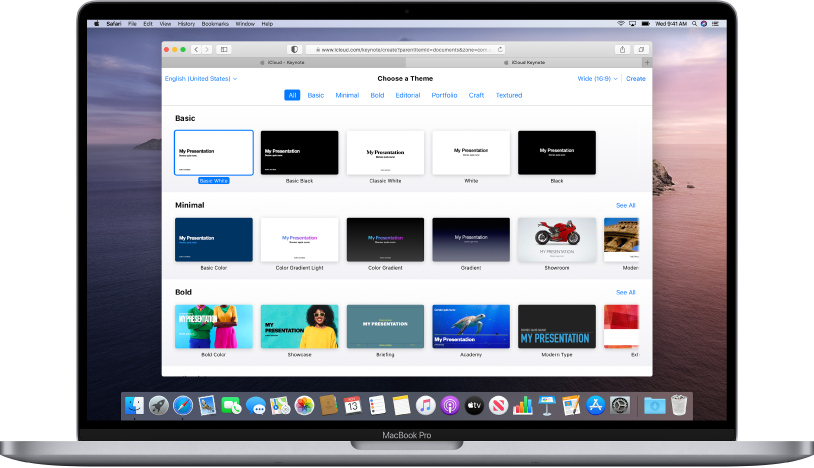This screenshot has width=814, height=468.
Task: Select the Briefing theme thumbnail
Action: [385, 326]
